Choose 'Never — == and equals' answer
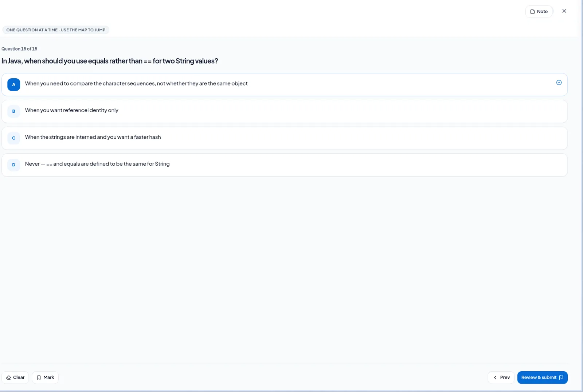The image size is (583, 392). pyautogui.click(x=285, y=165)
